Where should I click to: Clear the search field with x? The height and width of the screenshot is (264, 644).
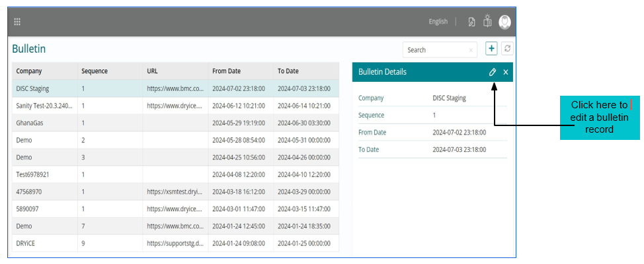(471, 50)
